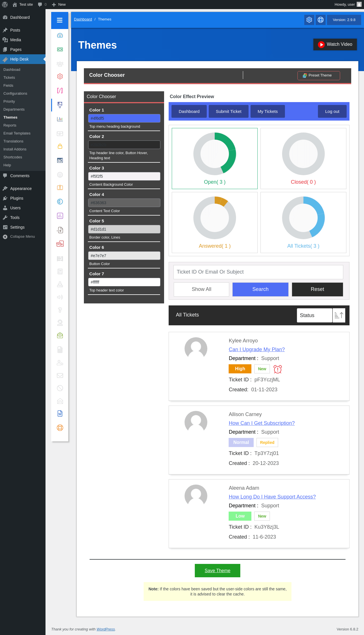Click the WordPress logo in admin bar

(5, 5)
